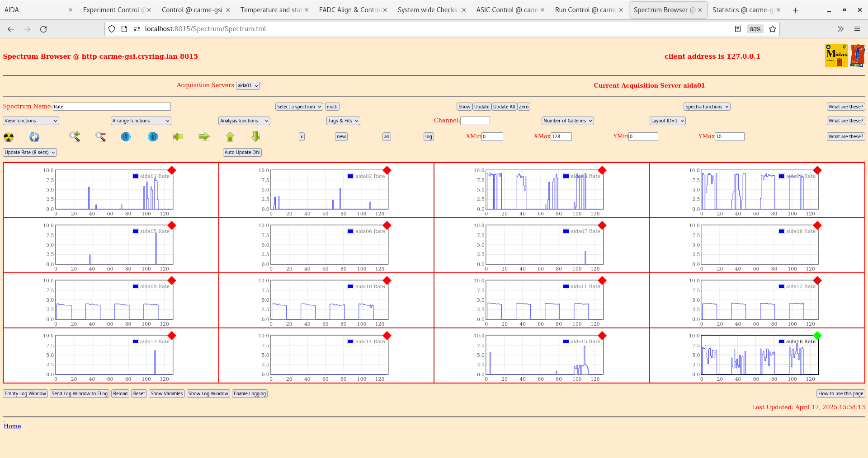The height and width of the screenshot is (458, 868).
Task: Click the green right arrow icon
Action: tap(204, 136)
